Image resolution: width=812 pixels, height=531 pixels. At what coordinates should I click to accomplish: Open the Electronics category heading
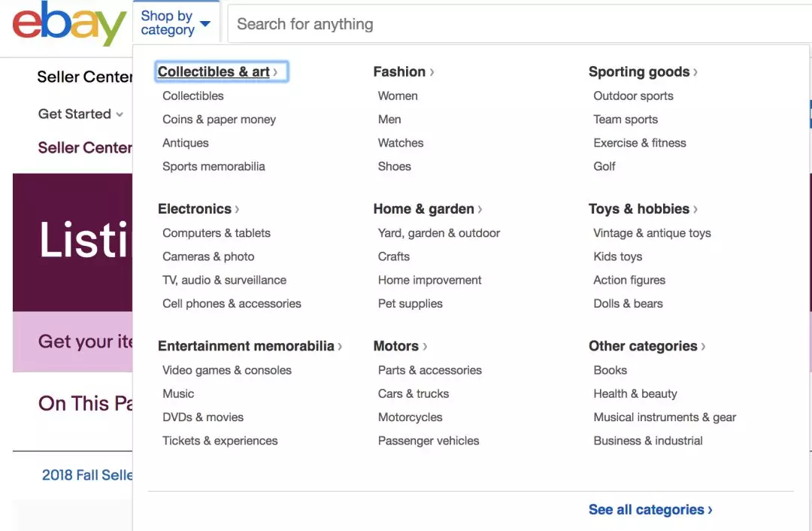tap(198, 209)
